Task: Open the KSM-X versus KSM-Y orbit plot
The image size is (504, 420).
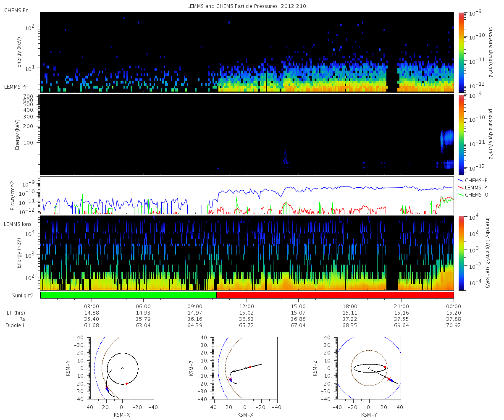Action: (x=122, y=368)
